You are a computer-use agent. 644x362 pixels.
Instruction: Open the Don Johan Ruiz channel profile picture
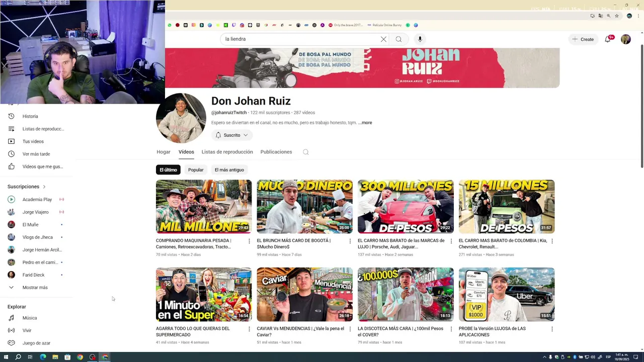click(181, 118)
